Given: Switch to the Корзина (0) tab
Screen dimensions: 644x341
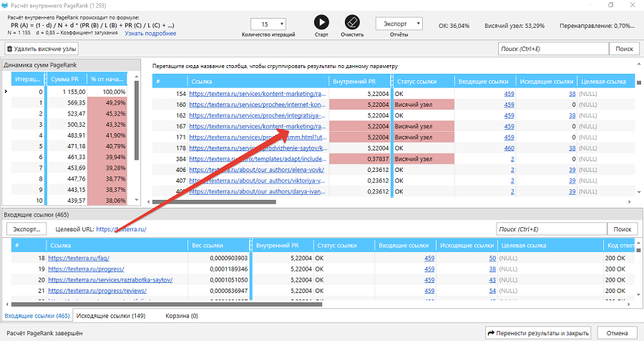Looking at the screenshot, I should point(182,316).
